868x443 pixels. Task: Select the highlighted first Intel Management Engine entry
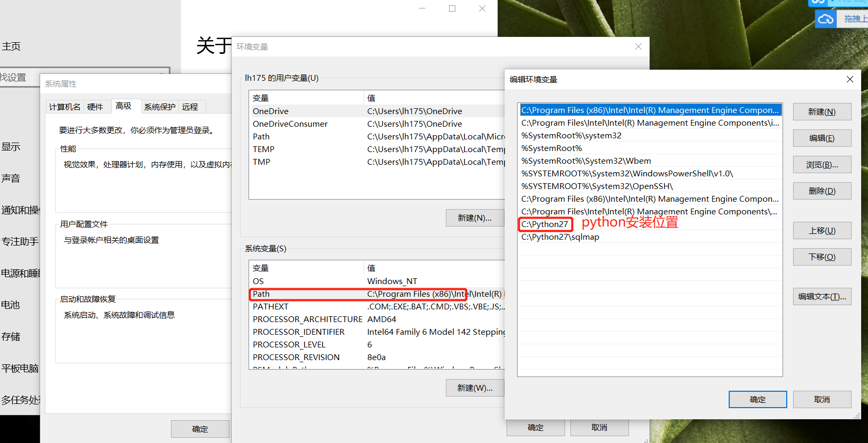pos(650,110)
